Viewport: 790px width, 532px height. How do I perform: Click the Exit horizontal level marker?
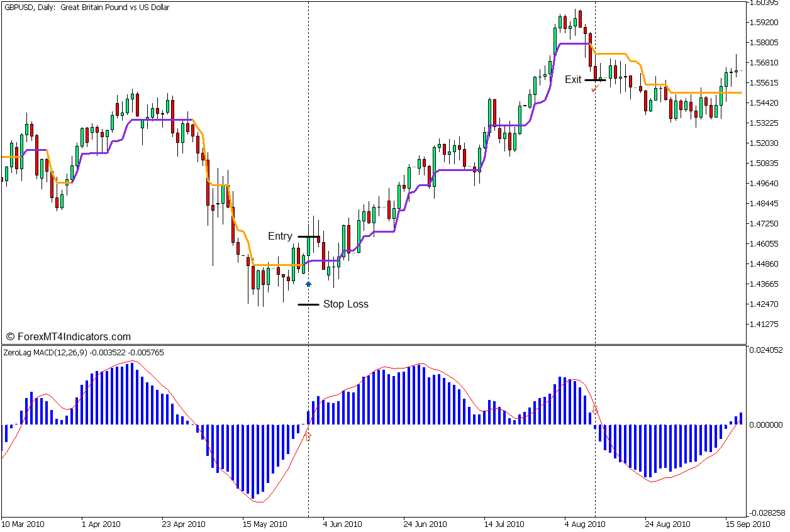pos(594,80)
